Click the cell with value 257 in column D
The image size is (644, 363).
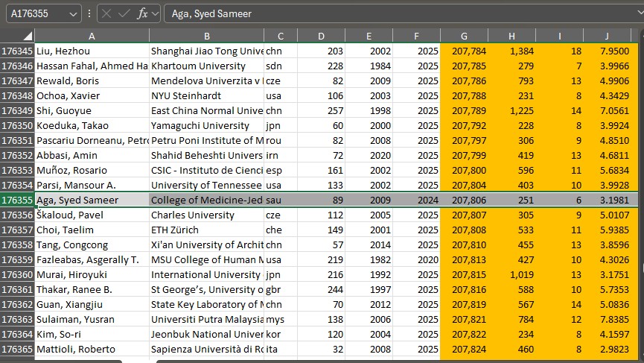[x=321, y=110]
